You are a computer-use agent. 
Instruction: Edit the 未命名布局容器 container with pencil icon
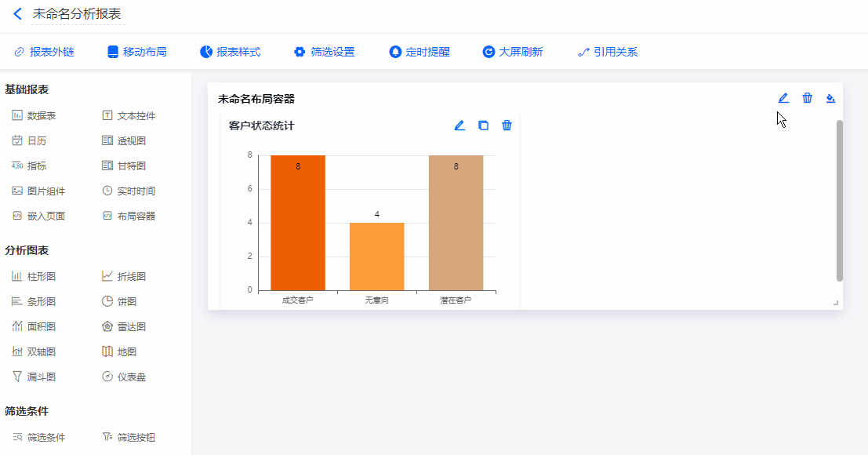point(783,98)
